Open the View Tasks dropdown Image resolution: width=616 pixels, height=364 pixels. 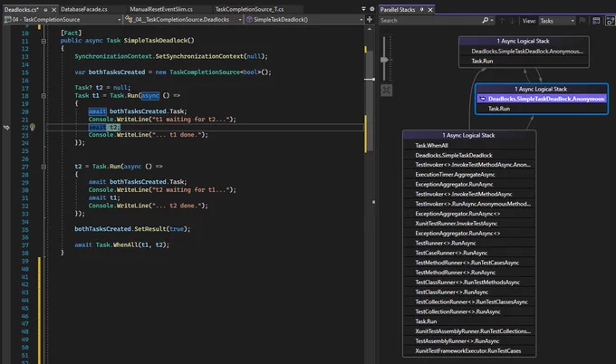point(557,21)
